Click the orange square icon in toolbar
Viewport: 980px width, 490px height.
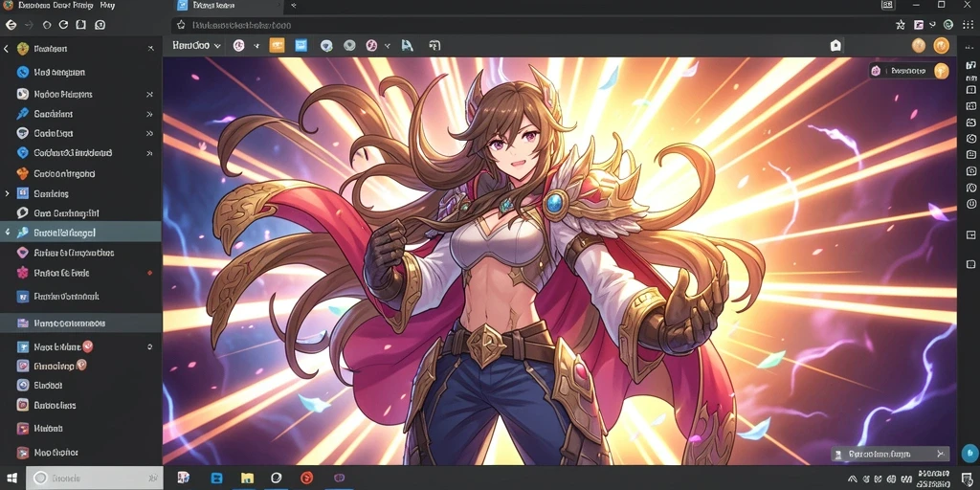277,45
